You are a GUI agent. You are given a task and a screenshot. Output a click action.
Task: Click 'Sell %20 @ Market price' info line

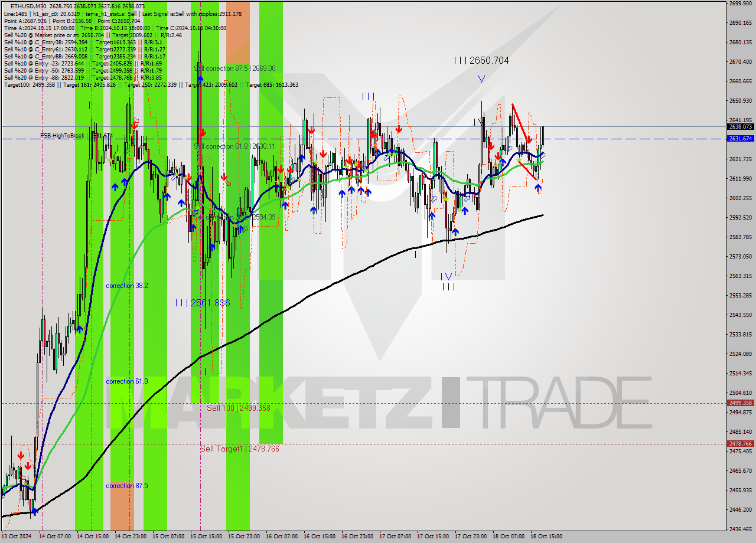[93, 35]
